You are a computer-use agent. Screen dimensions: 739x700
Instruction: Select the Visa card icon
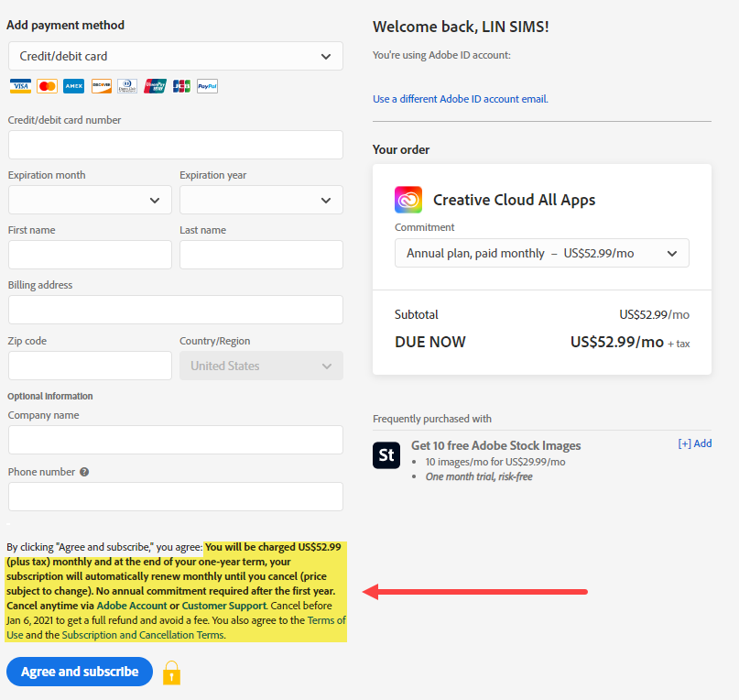click(x=20, y=85)
